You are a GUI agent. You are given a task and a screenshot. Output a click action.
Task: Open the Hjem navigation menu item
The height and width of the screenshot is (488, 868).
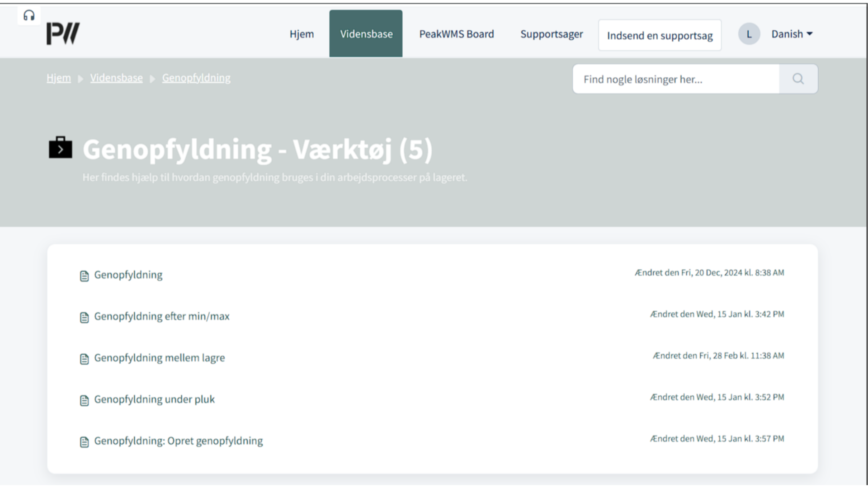pos(302,34)
